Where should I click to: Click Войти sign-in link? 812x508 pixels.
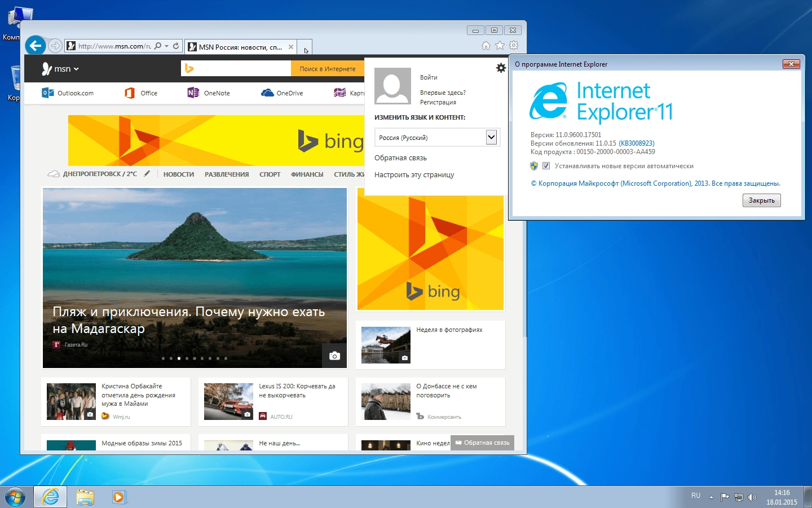coord(429,77)
